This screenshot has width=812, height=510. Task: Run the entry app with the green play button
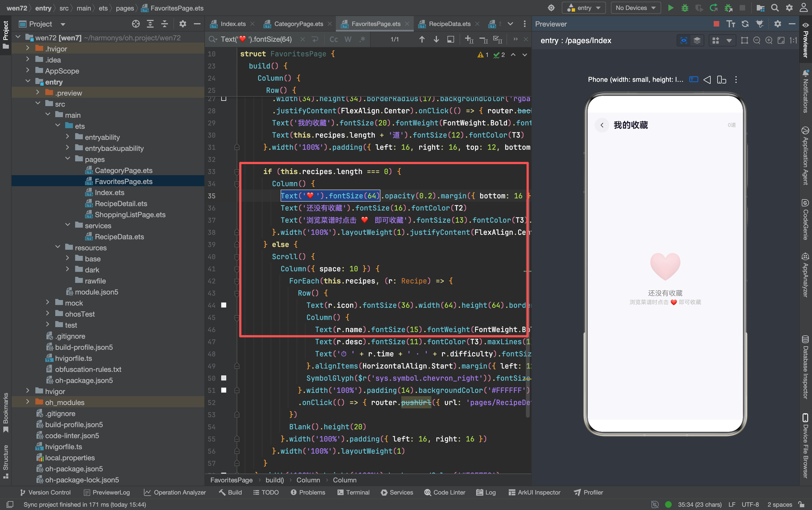pyautogui.click(x=670, y=8)
